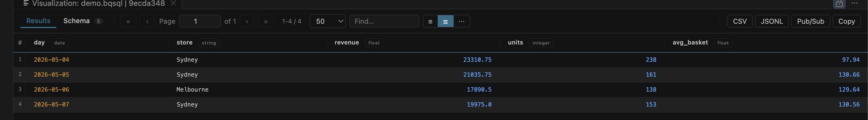The image size is (868, 120).
Task: Jump to last page double-chevron button
Action: (x=266, y=21)
